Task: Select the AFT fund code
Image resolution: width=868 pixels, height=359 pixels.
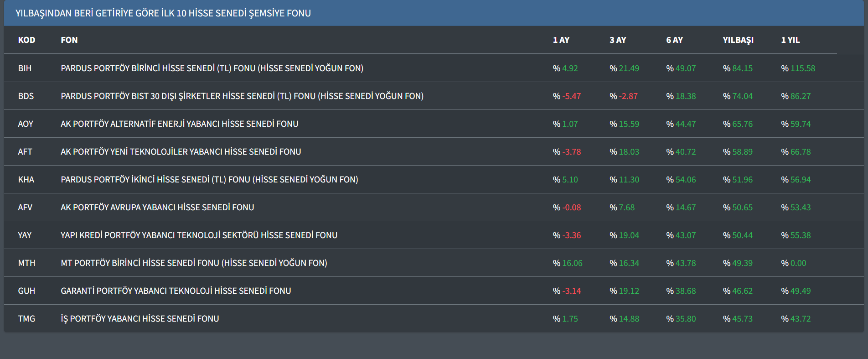Action: click(x=25, y=152)
